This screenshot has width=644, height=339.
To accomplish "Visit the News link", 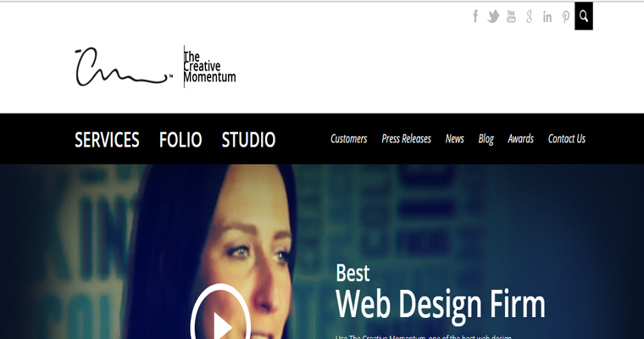I will (x=455, y=139).
